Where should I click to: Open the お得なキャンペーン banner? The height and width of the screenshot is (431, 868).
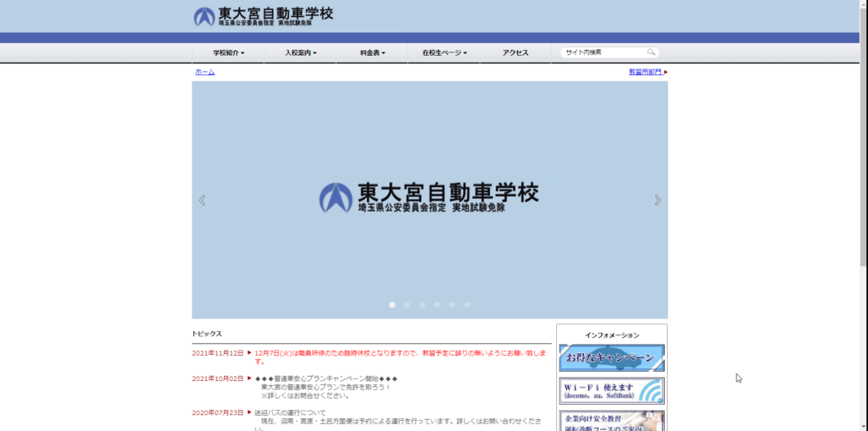pyautogui.click(x=612, y=358)
